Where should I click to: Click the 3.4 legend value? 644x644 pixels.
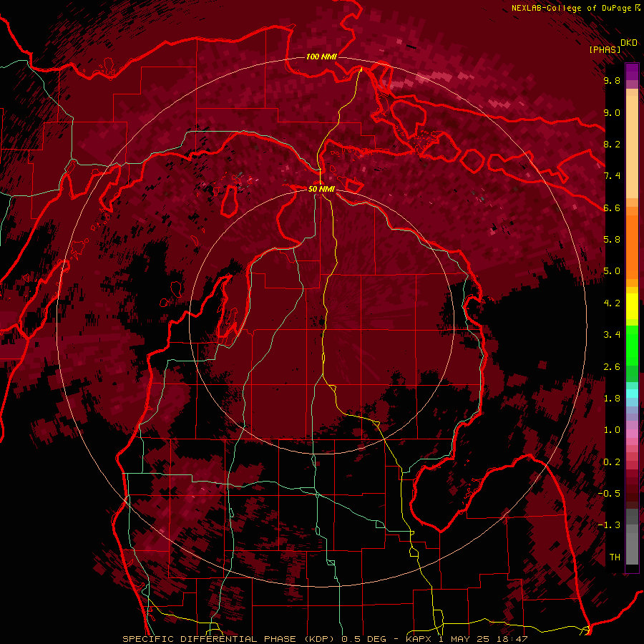pos(612,335)
